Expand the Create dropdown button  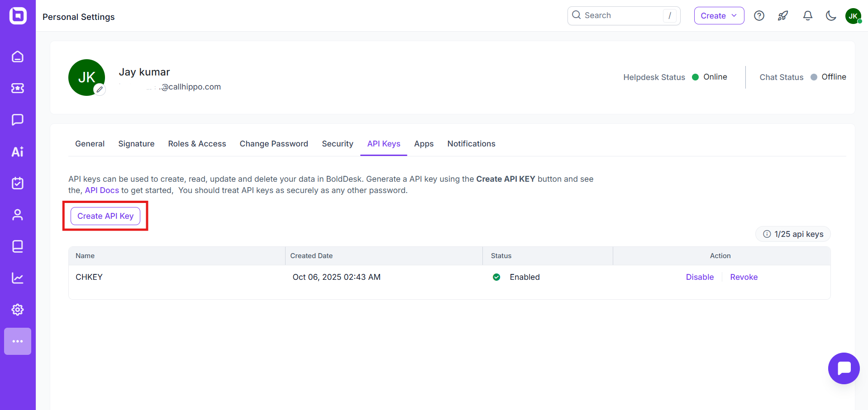point(719,16)
